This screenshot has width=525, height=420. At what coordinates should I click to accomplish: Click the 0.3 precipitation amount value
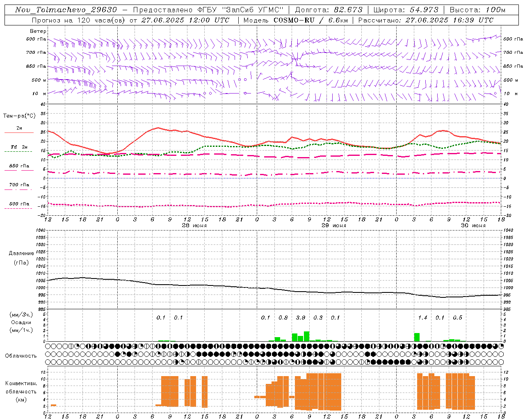click(318, 317)
